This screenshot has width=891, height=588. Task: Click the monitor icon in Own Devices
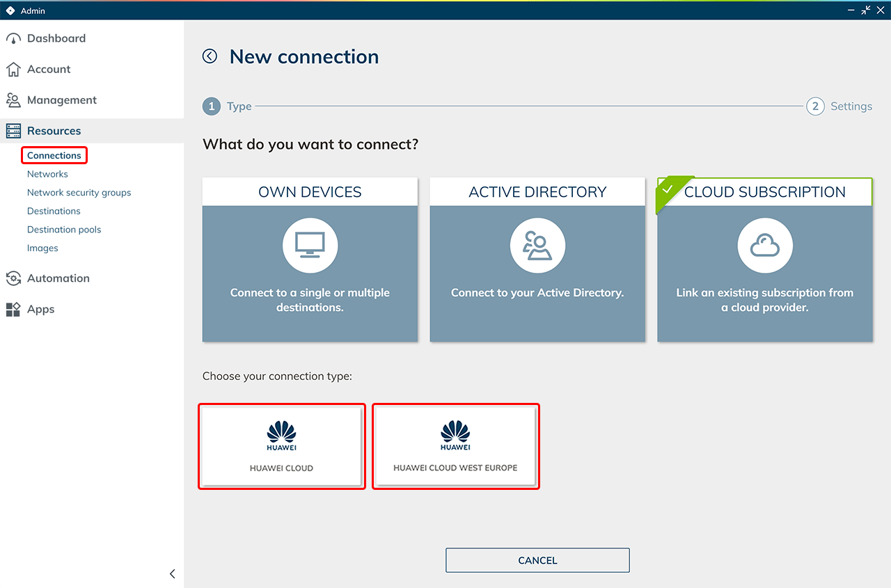(x=310, y=246)
